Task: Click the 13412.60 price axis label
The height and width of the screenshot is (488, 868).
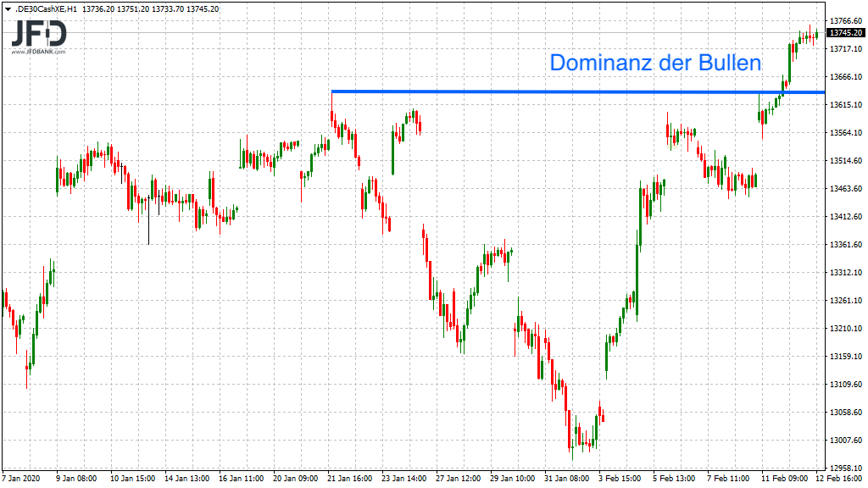Action: click(845, 217)
